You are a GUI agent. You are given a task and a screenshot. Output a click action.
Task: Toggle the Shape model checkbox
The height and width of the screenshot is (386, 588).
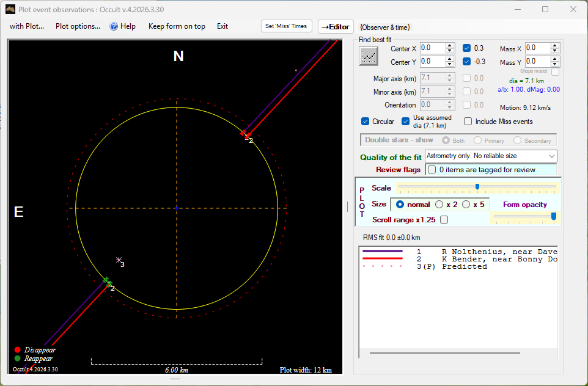click(556, 71)
